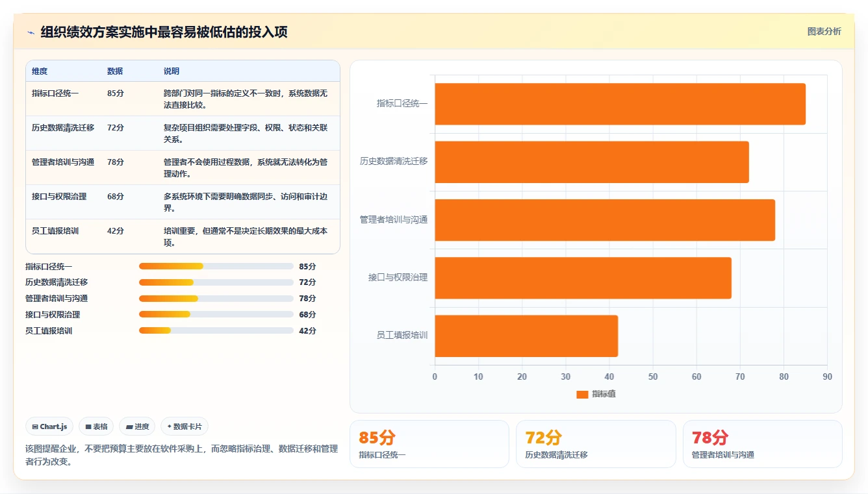Click the 42分 cell in the table
868x494 pixels.
click(x=116, y=231)
